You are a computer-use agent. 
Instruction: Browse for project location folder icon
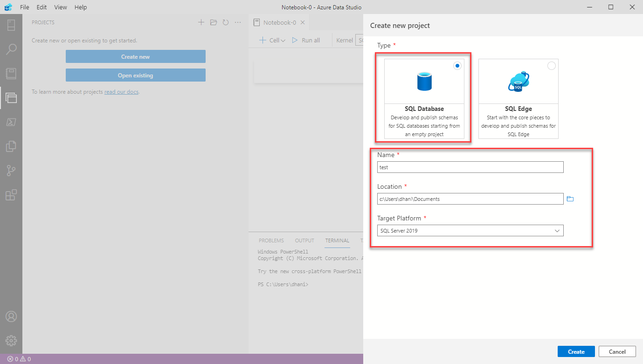pyautogui.click(x=570, y=199)
